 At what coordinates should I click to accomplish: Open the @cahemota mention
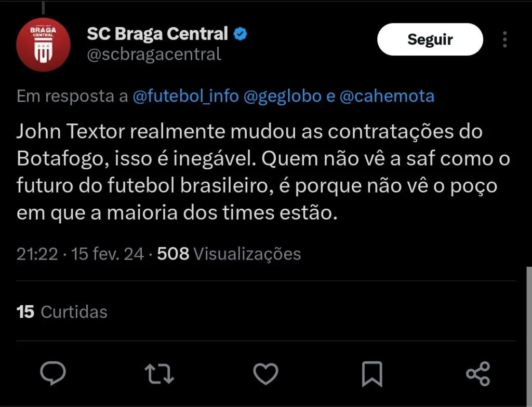click(x=387, y=97)
